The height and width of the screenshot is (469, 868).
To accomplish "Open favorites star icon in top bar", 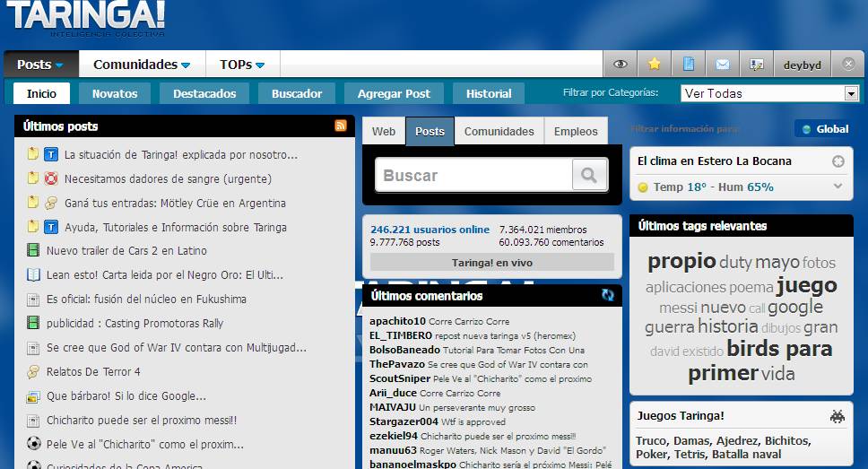I will click(655, 65).
